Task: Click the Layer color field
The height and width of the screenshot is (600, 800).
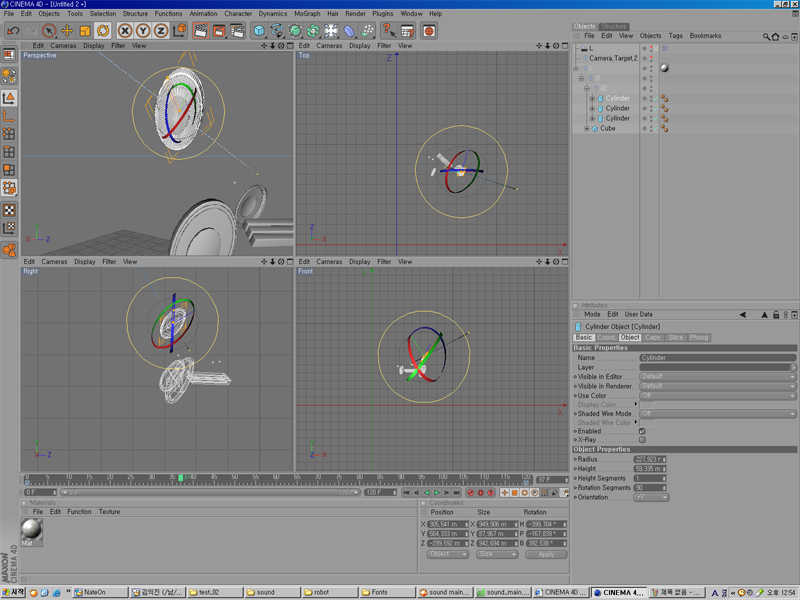Action: (715, 368)
